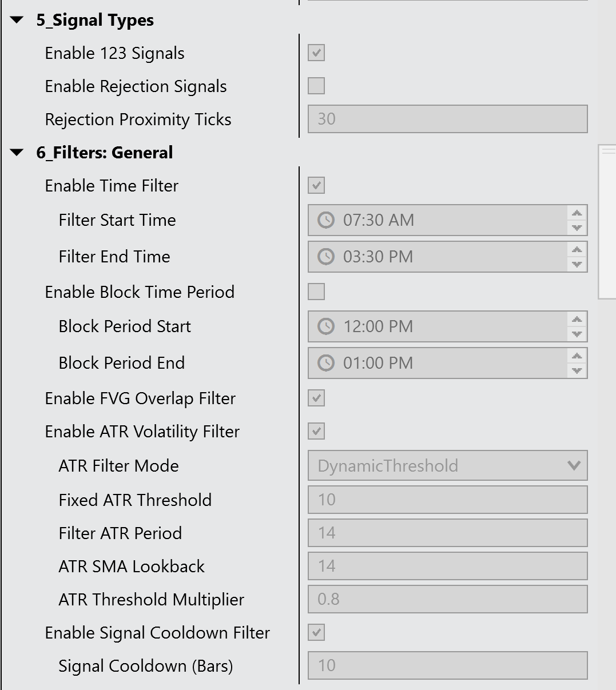Uncheck Enable ATR Volatility Filter
The width and height of the screenshot is (616, 690).
click(x=316, y=432)
